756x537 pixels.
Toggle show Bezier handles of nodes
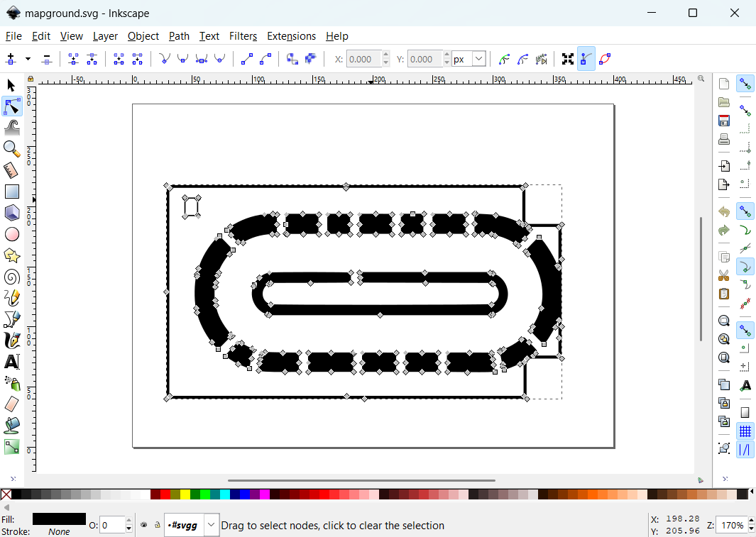586,60
